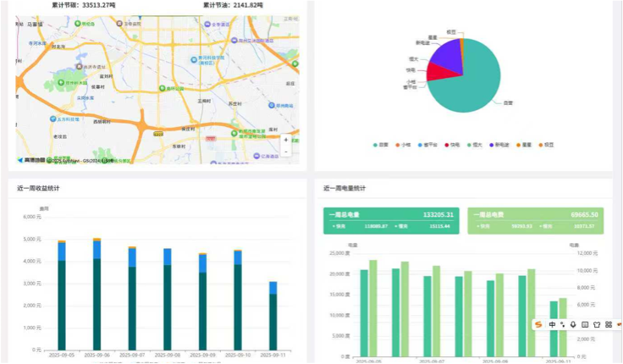
Task: Zoom in the map with plus button
Action: [285, 140]
